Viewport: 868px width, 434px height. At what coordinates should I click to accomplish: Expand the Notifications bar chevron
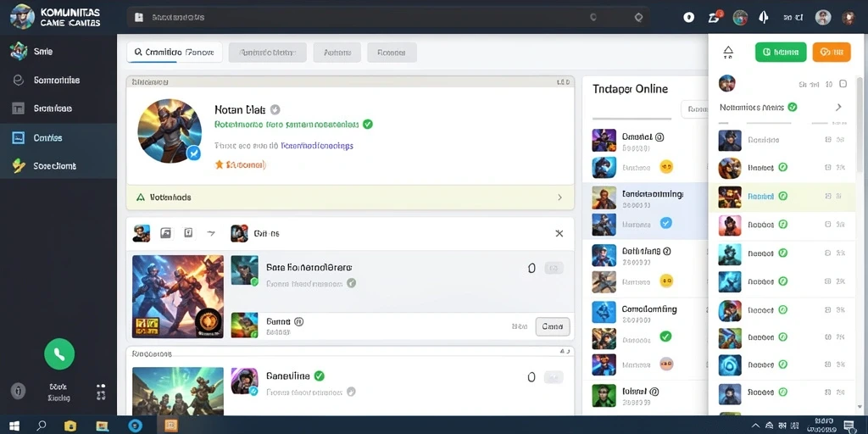point(559,197)
